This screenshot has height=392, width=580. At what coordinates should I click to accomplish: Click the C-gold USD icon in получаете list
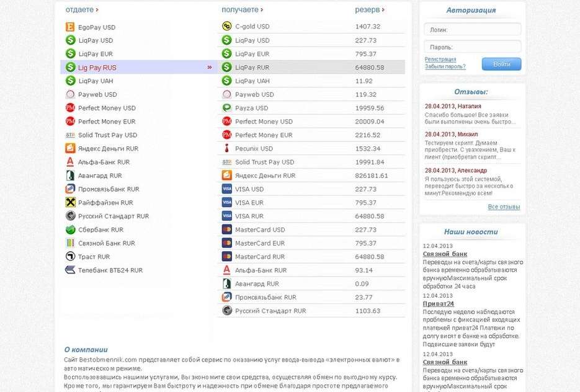(x=227, y=26)
